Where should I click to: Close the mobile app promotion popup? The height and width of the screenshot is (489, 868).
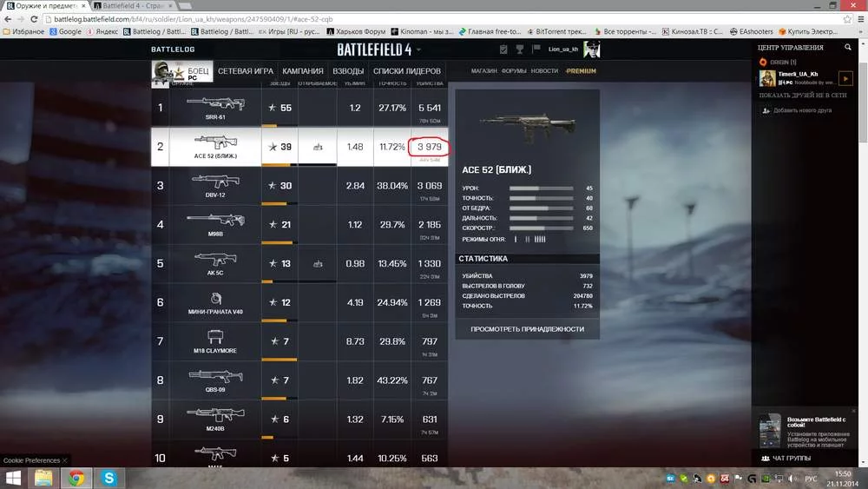[853, 412]
